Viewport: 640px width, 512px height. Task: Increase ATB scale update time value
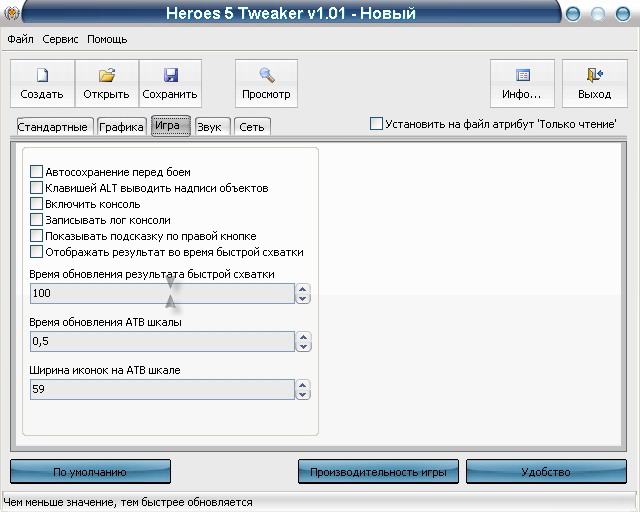click(303, 337)
